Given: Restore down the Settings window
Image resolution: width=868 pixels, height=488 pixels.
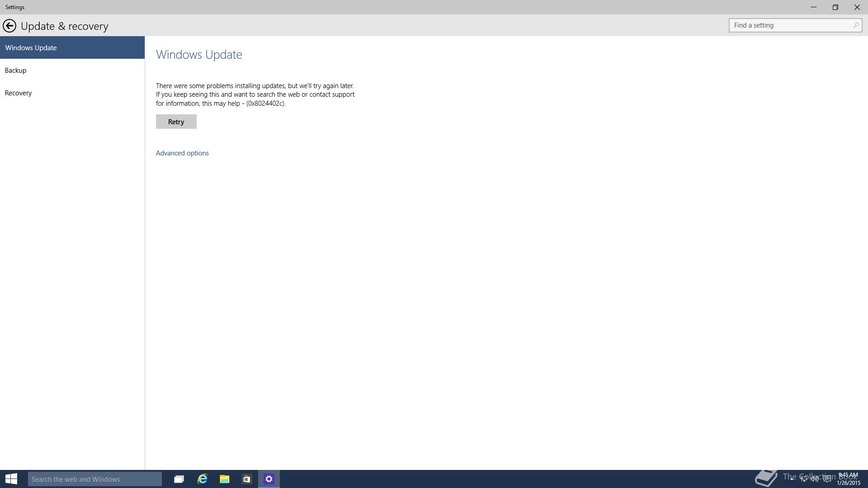Looking at the screenshot, I should coord(835,7).
